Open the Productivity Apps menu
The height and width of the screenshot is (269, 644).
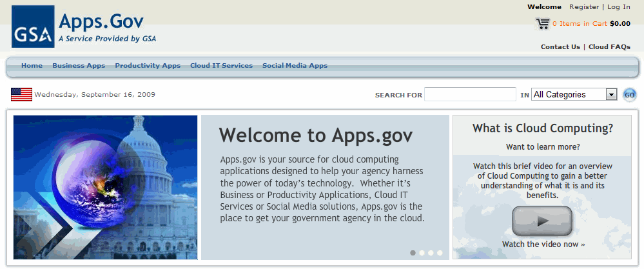(x=148, y=66)
